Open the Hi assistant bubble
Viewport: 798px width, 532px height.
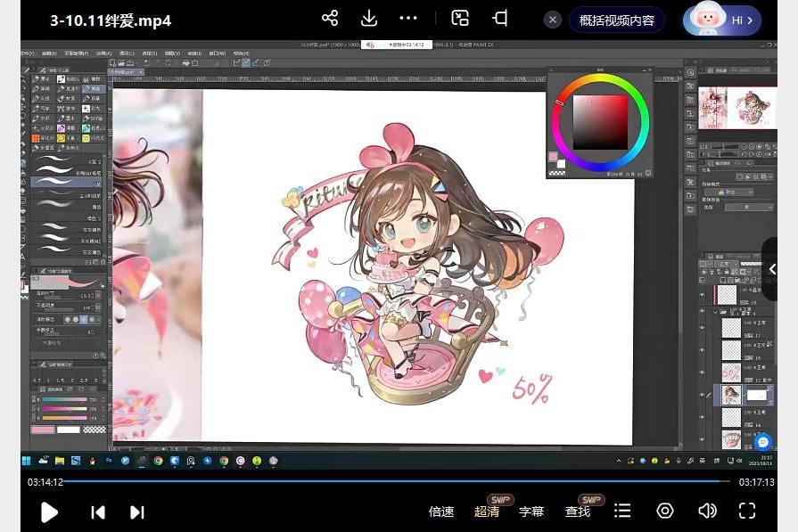click(721, 20)
